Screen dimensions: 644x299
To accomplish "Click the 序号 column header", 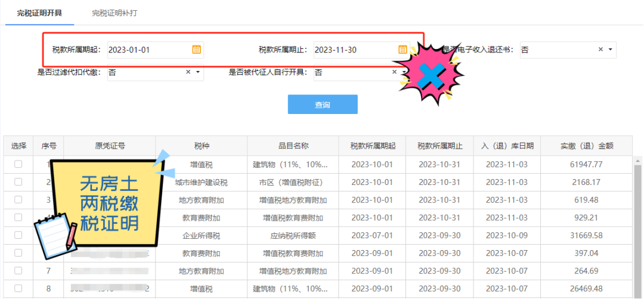I will click(x=48, y=146).
